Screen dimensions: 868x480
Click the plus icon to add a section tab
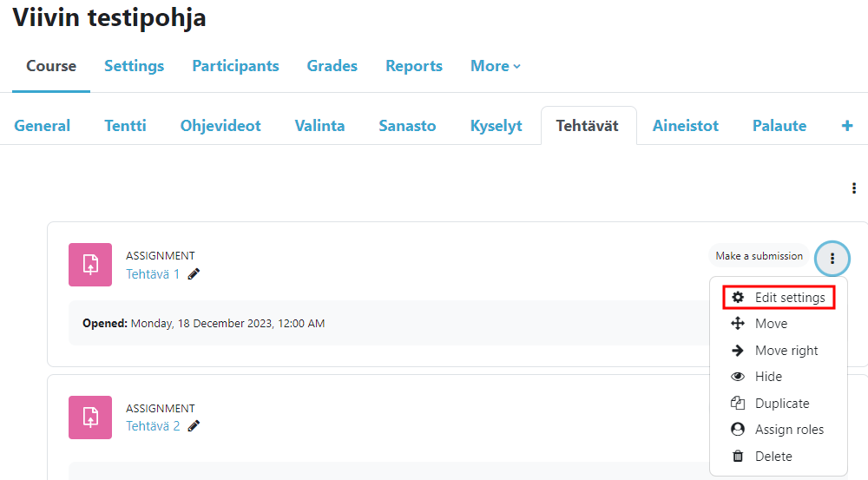(847, 126)
